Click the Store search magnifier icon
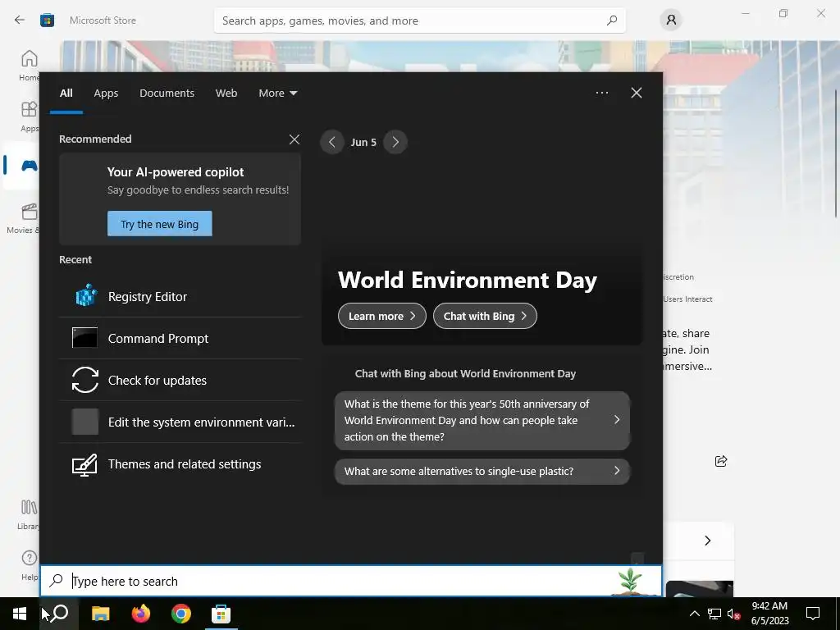The width and height of the screenshot is (840, 630). click(x=612, y=21)
